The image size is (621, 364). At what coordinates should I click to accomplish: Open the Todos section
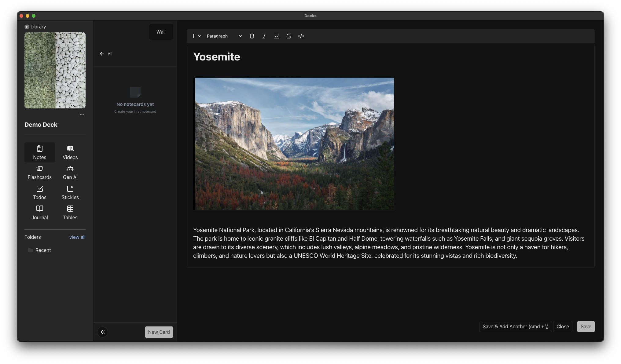39,192
